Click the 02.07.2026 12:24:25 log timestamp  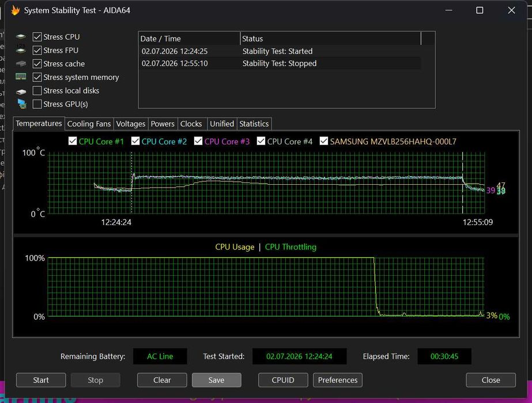[x=175, y=51]
